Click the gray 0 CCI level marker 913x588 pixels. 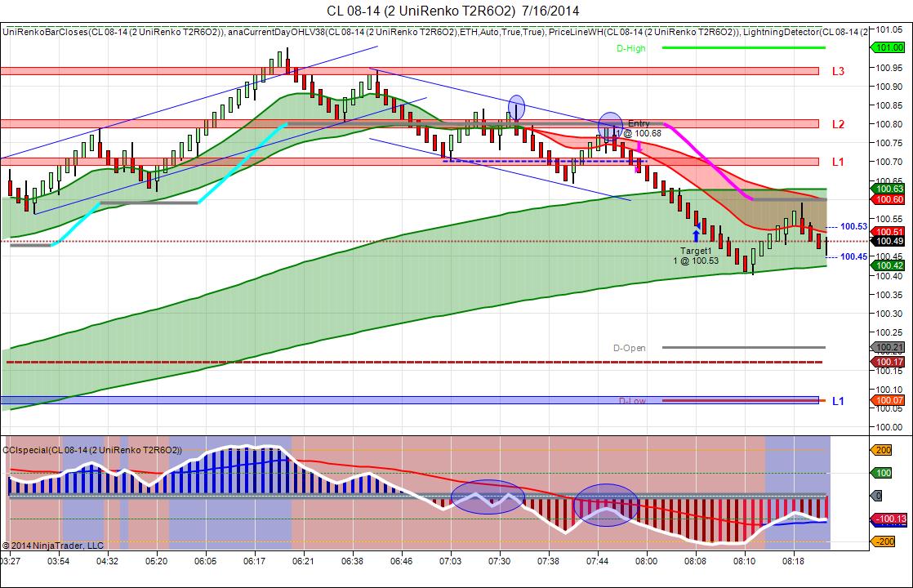click(x=877, y=496)
